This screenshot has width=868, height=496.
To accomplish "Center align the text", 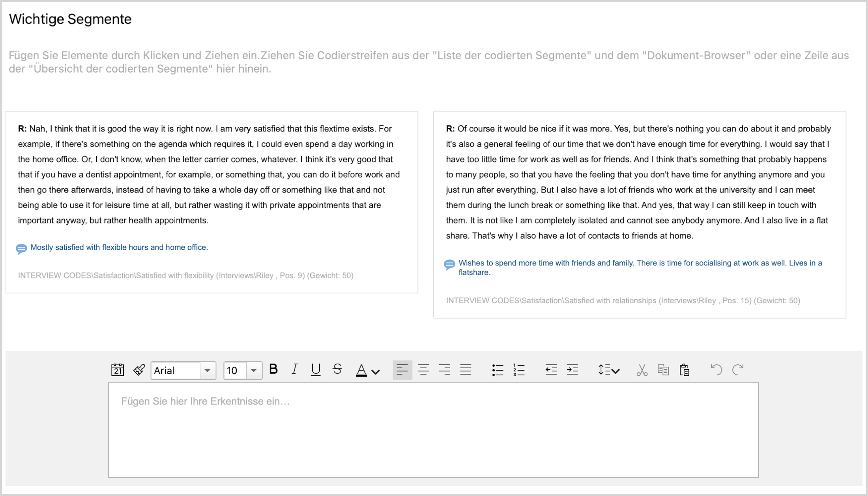I will click(423, 370).
